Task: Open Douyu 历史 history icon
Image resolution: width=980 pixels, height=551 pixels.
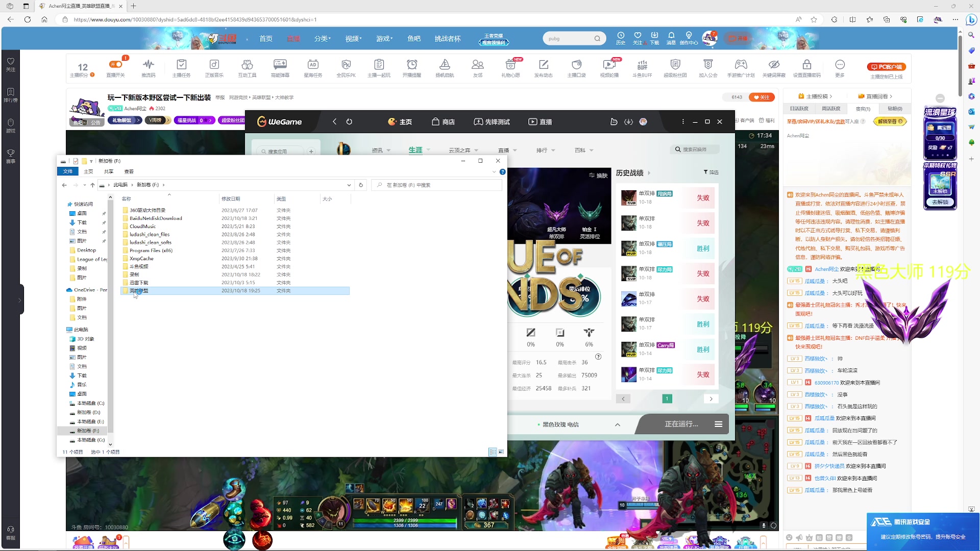Action: pos(621,38)
